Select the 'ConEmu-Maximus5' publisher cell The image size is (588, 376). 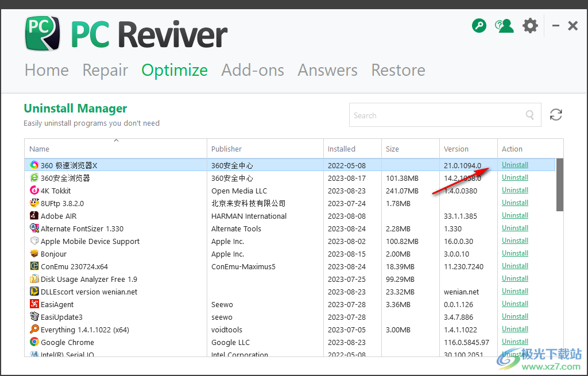[x=243, y=266]
